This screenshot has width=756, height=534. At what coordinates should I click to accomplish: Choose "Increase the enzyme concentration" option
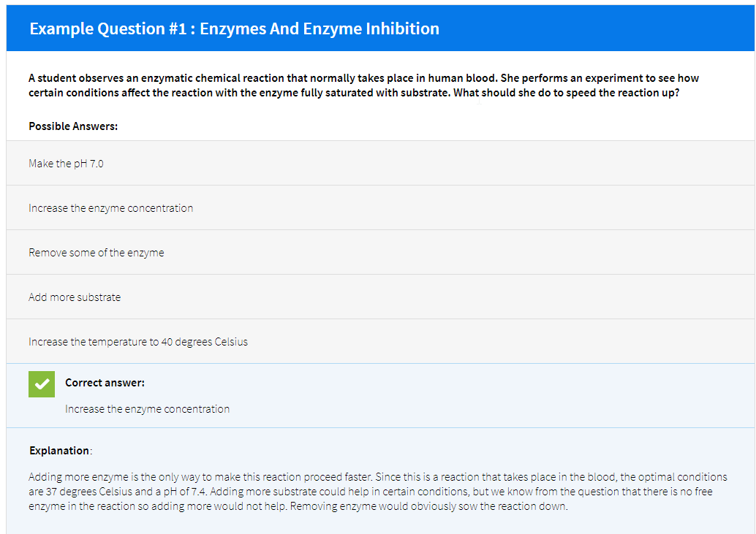[x=110, y=207]
